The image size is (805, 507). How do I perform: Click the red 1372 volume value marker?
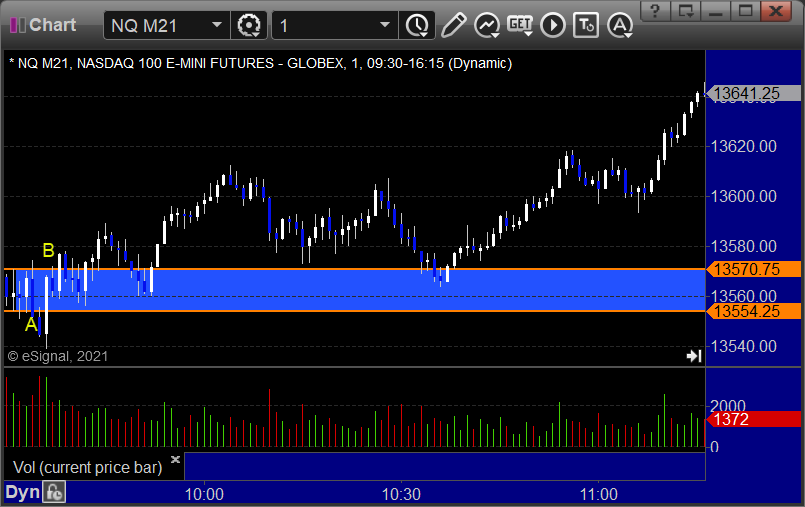click(x=753, y=419)
